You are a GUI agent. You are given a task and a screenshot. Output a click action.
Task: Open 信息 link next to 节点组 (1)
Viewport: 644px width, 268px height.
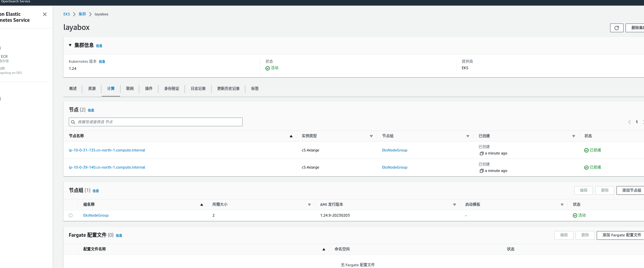[x=96, y=191]
